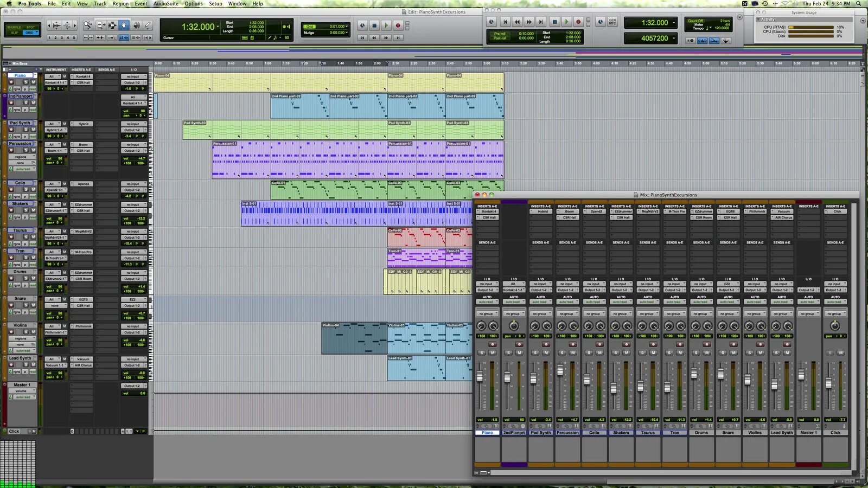Open Piano track Output 1-2 selector in Edit window
The image size is (868, 488).
[x=133, y=82]
